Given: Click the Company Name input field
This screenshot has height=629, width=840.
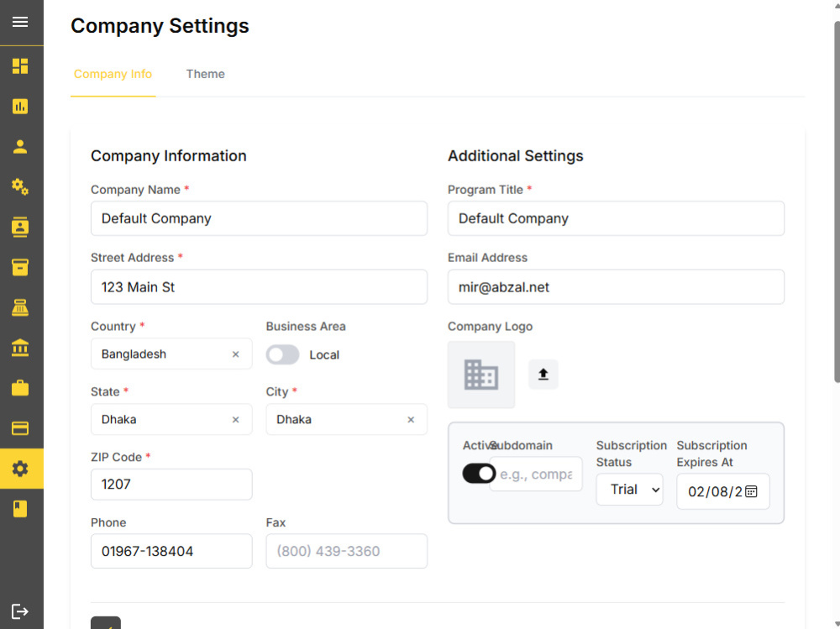Looking at the screenshot, I should pos(260,218).
